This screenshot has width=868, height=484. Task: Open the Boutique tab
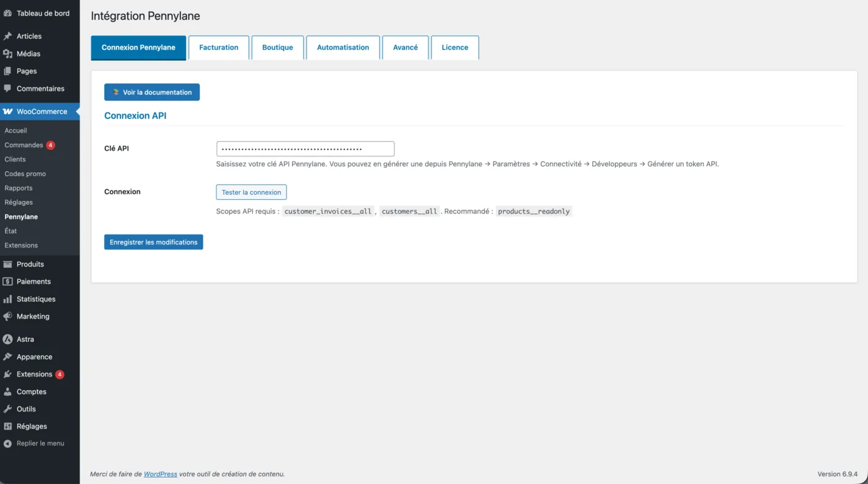(278, 48)
